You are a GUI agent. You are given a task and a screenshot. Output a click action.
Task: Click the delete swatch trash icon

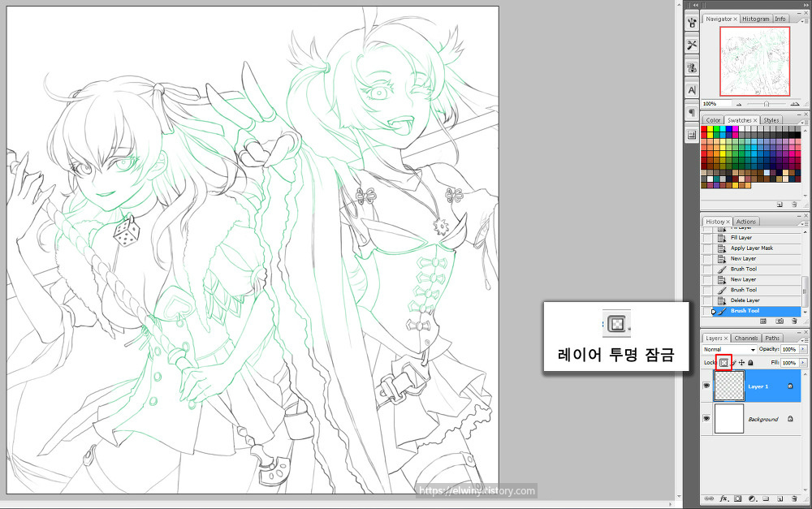(x=794, y=205)
